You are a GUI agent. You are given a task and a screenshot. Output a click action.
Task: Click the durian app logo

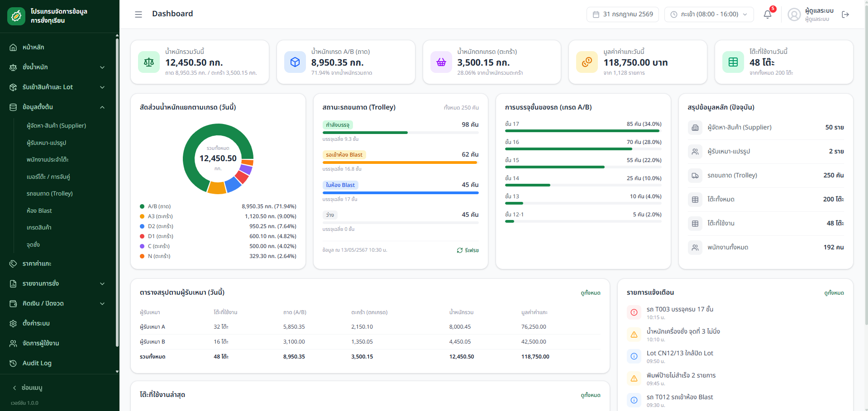coord(16,16)
